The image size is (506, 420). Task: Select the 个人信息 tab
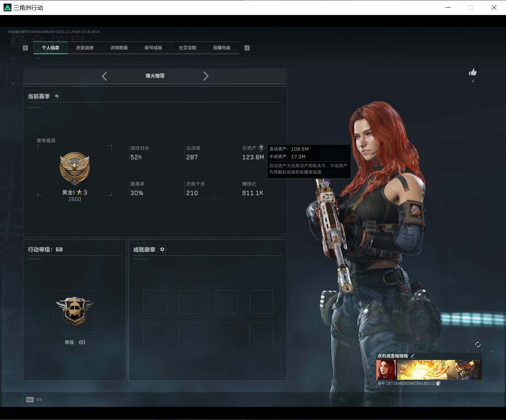point(51,48)
